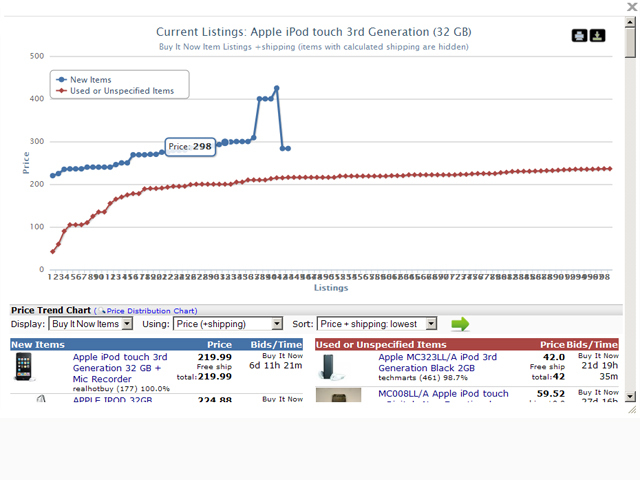This screenshot has width=640, height=480.
Task: Click the first blue data point near 220
Action: (x=53, y=176)
